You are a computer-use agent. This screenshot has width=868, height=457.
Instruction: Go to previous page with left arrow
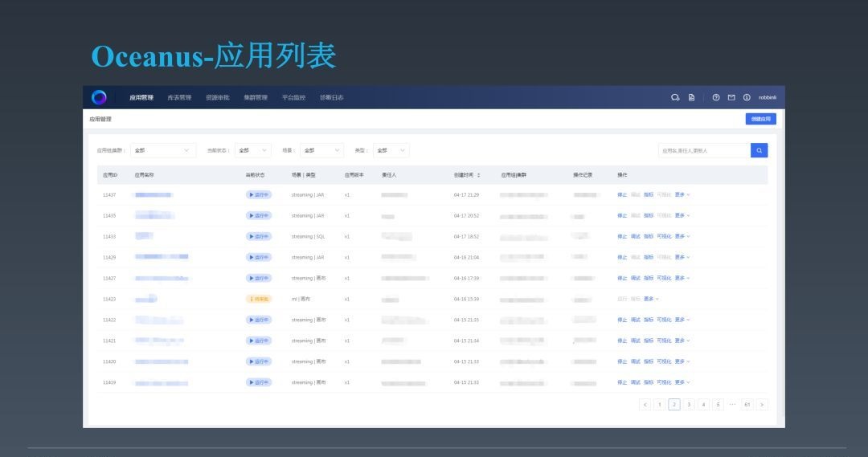[645, 405]
